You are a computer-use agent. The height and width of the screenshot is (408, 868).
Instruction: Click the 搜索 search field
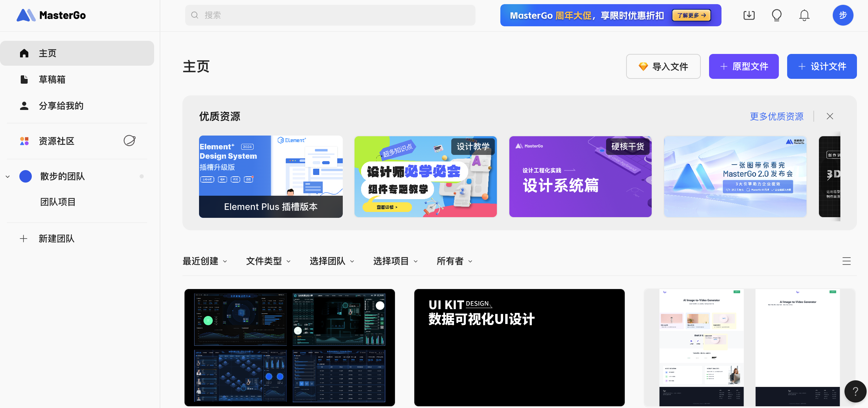click(330, 15)
